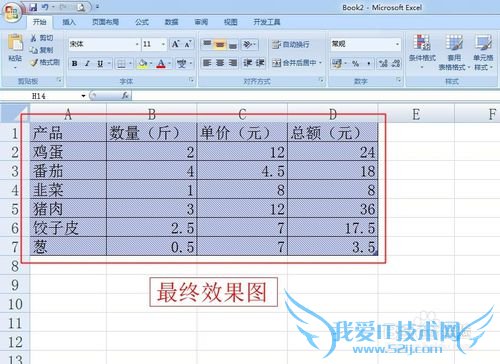
Task: Open the 公式 (Formulas) tab
Action: click(142, 22)
